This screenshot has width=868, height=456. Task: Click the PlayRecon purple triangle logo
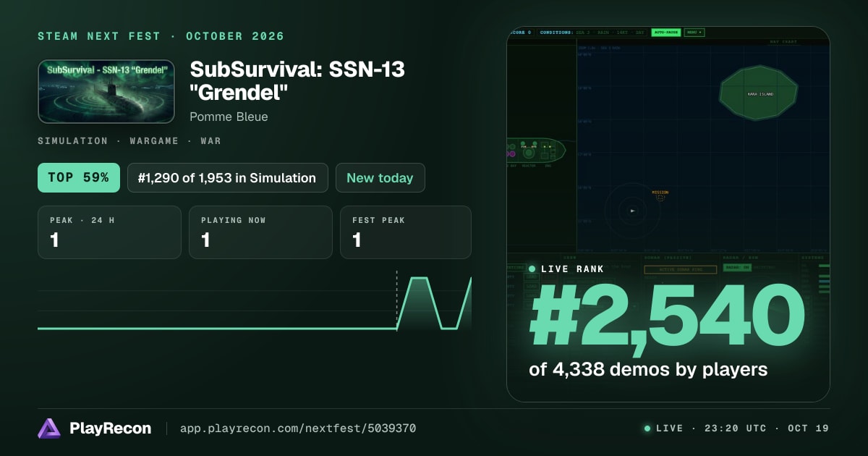49,428
